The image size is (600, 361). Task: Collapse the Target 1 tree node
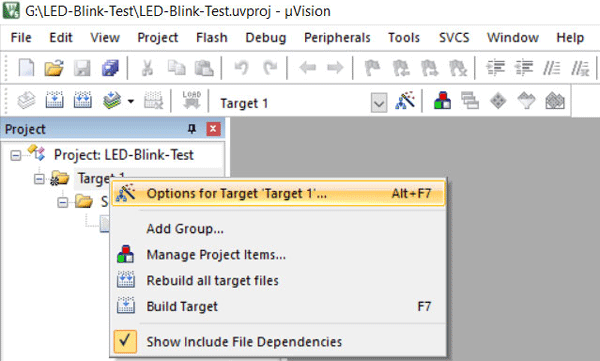pyautogui.click(x=39, y=179)
